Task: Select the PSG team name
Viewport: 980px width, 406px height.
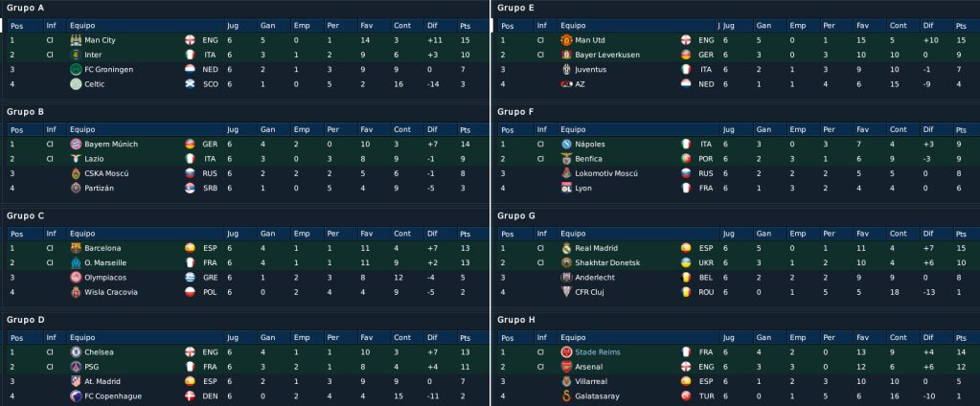Action: point(91,367)
